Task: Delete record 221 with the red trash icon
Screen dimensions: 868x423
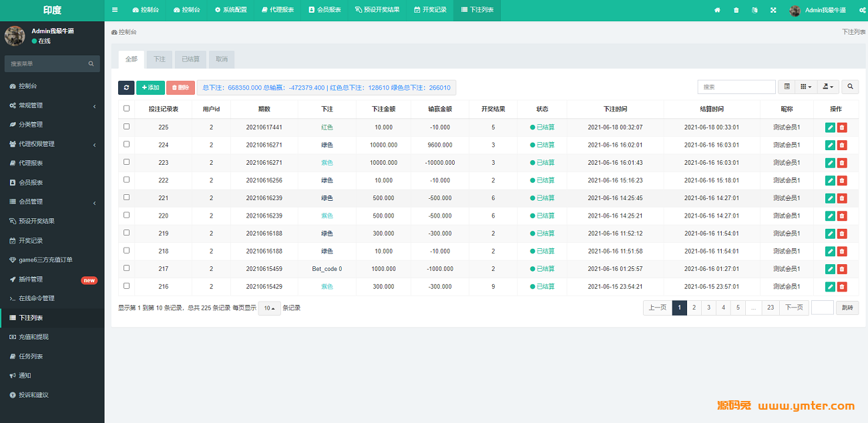Action: (x=842, y=198)
